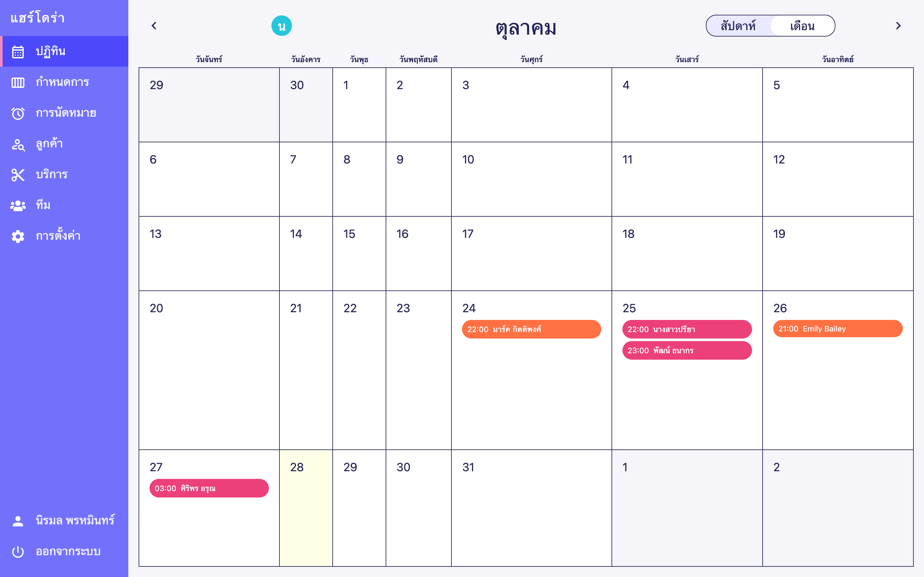Switch calendar to เดือน month view

(802, 26)
